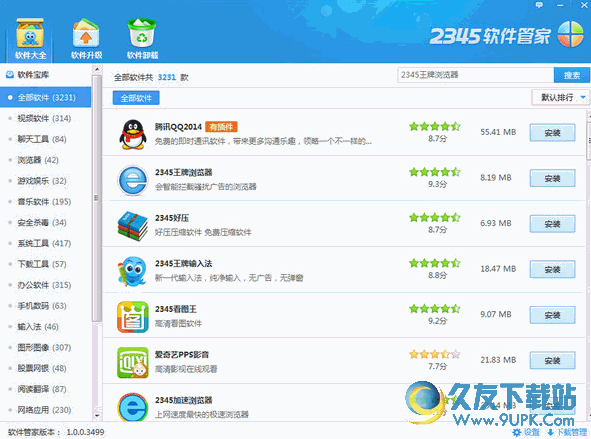Select 网络应用 (230) category

tap(46, 410)
